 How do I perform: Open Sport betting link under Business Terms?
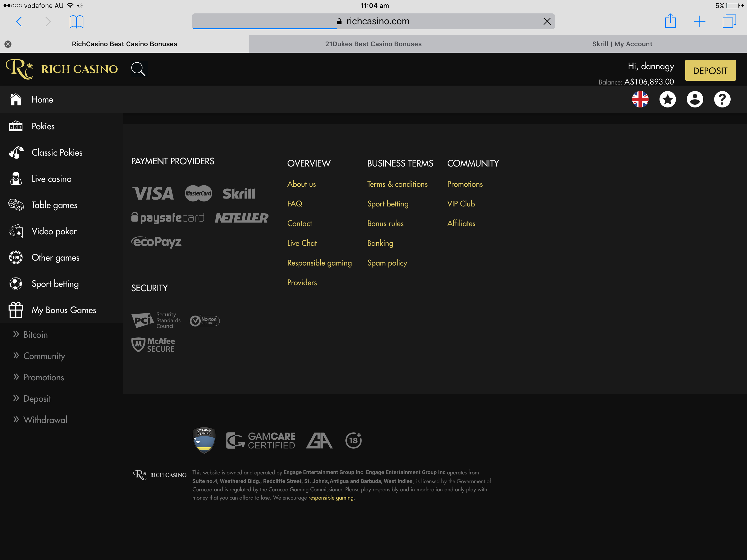[x=388, y=204]
